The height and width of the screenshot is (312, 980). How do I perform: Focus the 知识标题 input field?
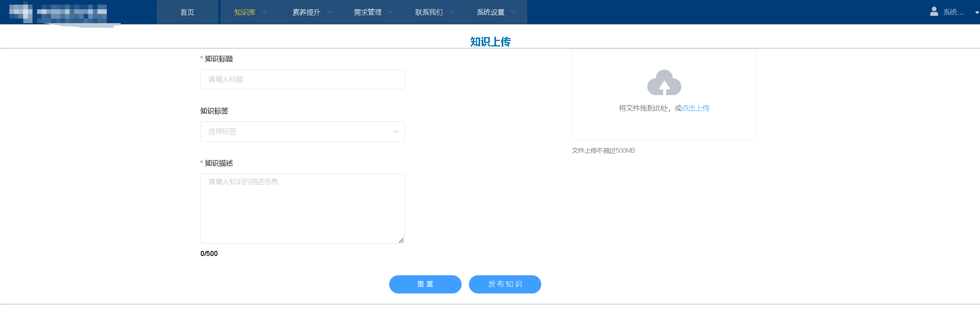click(302, 79)
